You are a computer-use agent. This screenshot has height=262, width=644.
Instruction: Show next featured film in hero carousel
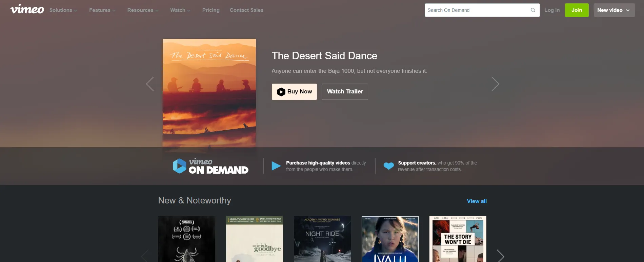(x=495, y=84)
